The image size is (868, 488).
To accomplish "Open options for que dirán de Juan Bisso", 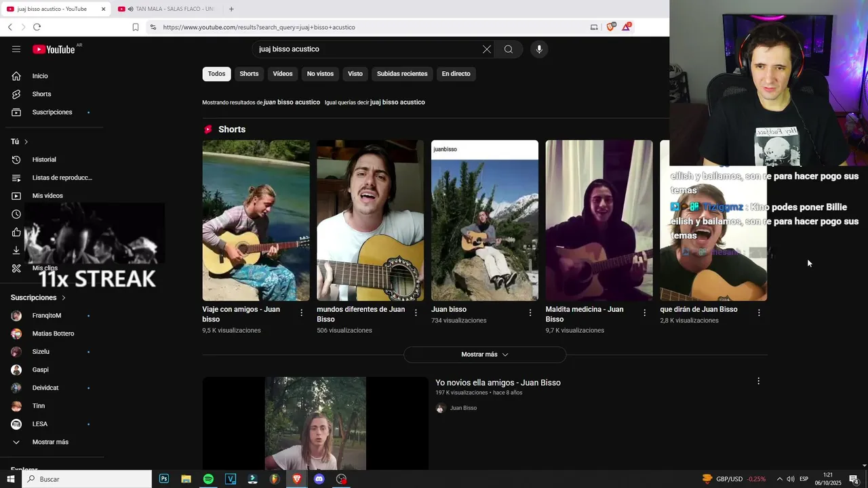I will pyautogui.click(x=759, y=312).
